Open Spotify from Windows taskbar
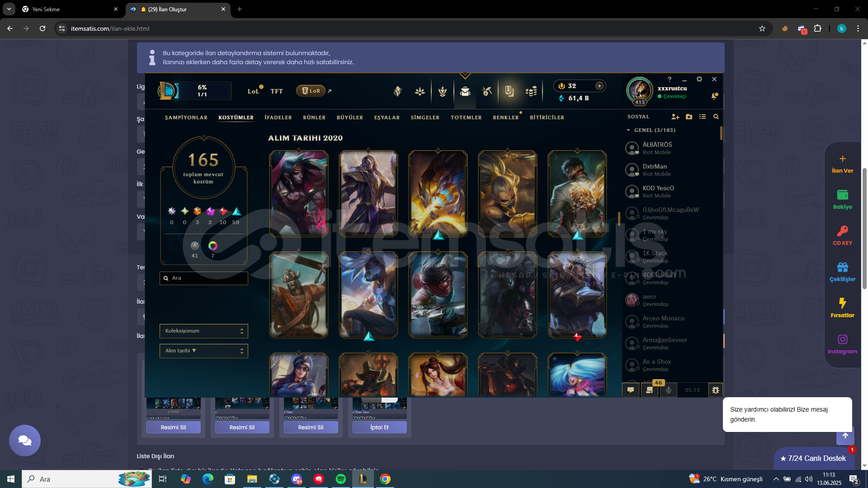 (341, 479)
